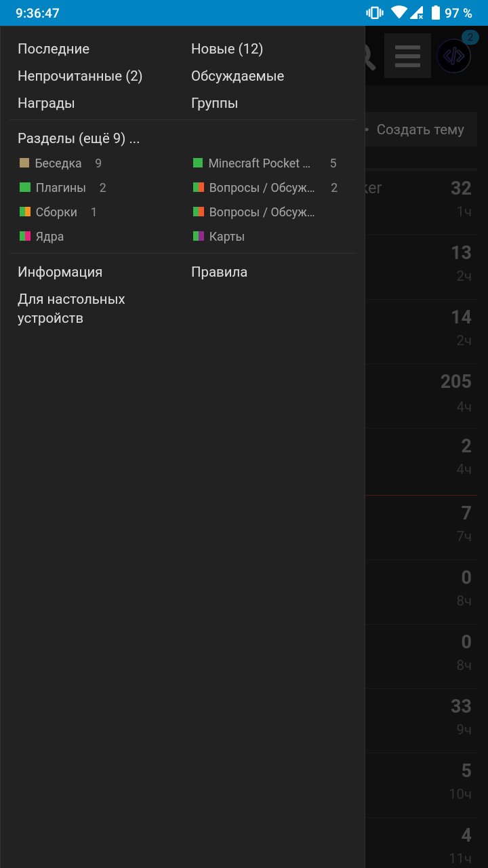
Task: Expand Разделы (ещё 9) sections list
Action: click(79, 138)
